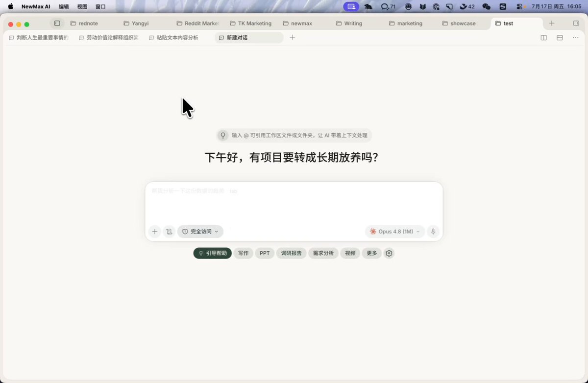588x383 pixels.
Task: Open the 完全访问 permission dropdown
Action: pos(200,232)
